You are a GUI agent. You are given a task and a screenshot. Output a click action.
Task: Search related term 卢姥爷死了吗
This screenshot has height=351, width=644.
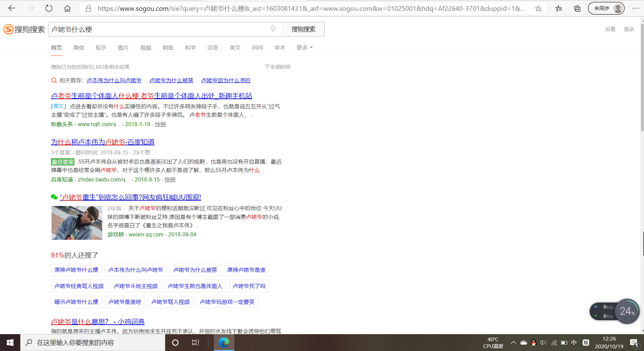pos(249,286)
